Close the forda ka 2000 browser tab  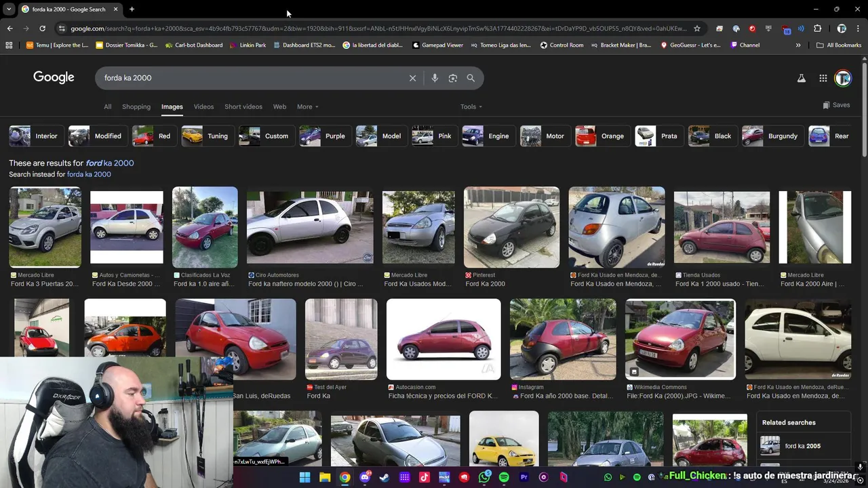115,9
